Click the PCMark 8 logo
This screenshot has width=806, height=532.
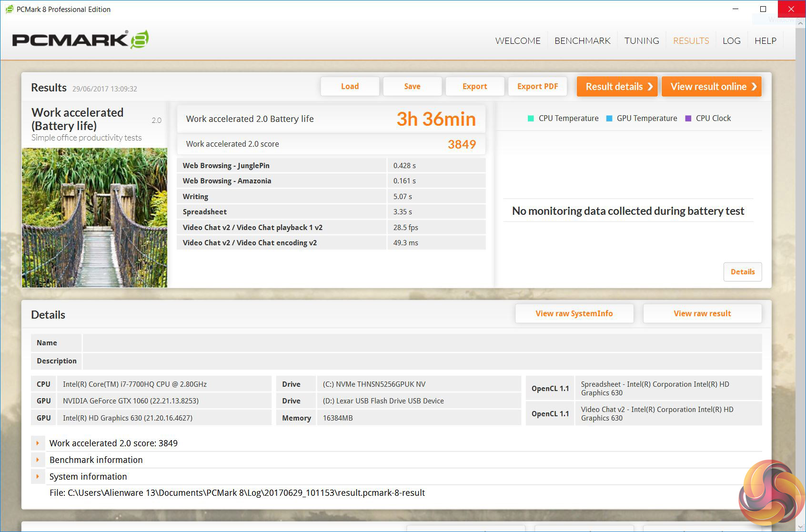81,40
